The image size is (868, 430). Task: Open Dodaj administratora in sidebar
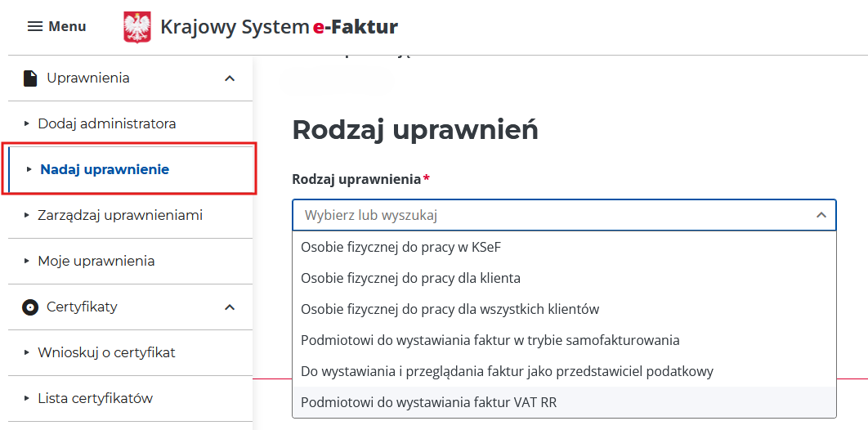pos(106,124)
